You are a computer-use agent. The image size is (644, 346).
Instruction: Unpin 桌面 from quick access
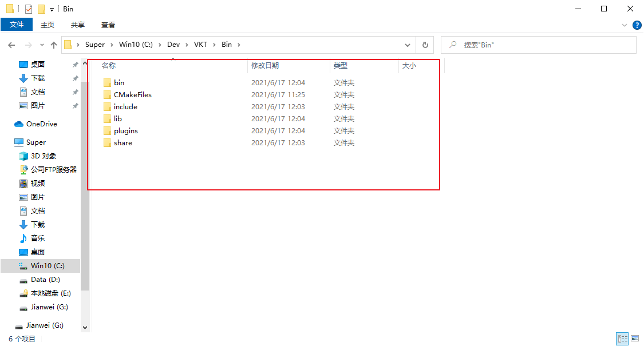click(75, 65)
